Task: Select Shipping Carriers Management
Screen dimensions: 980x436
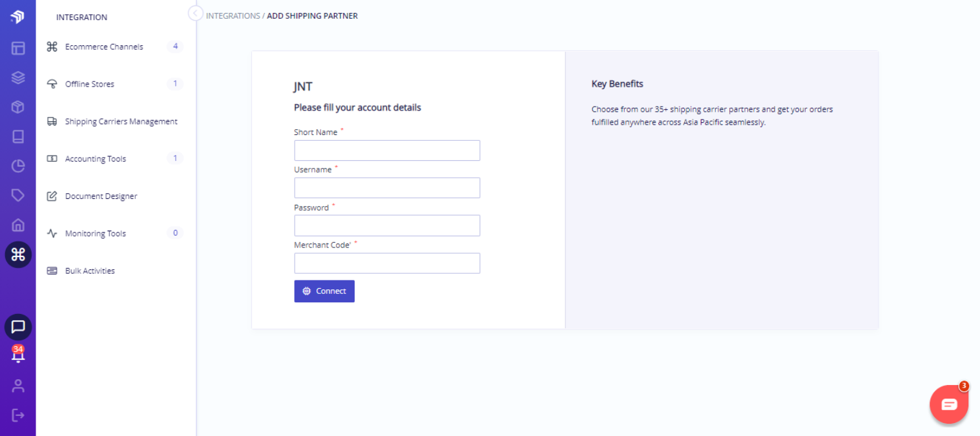Action: click(x=115, y=121)
